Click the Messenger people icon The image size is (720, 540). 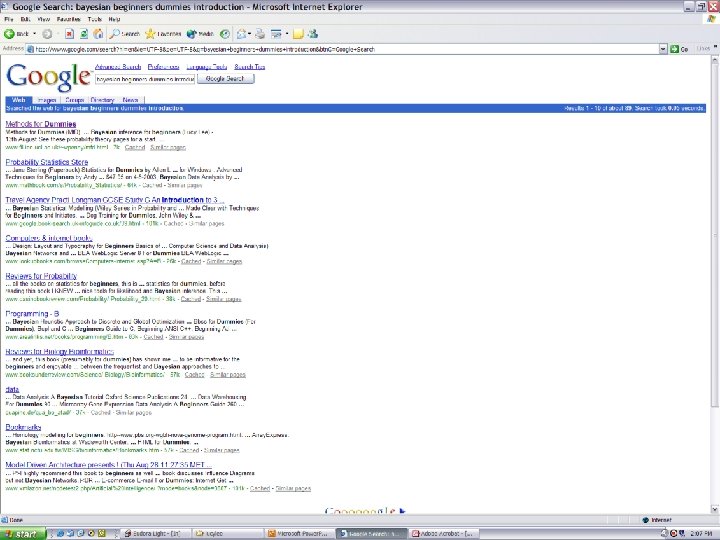coord(313,34)
